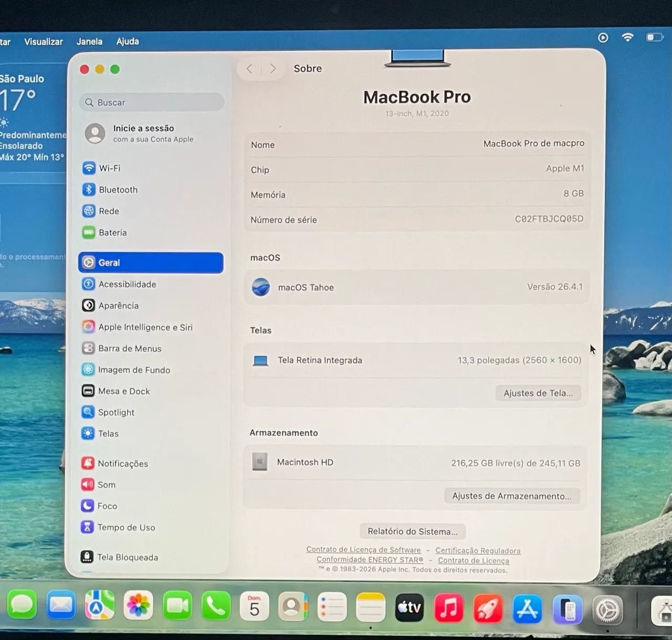The width and height of the screenshot is (672, 640).
Task: Go forward with the right chevron
Action: tap(272, 69)
